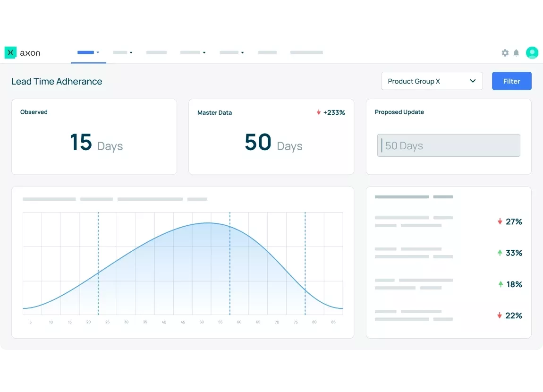Click the Lead Time Adherance heading

click(57, 81)
